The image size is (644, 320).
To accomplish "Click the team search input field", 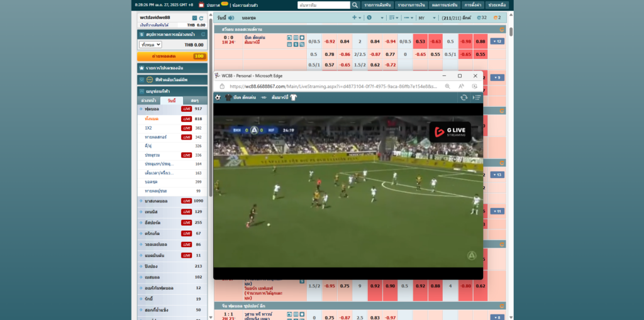I will 324,5.
